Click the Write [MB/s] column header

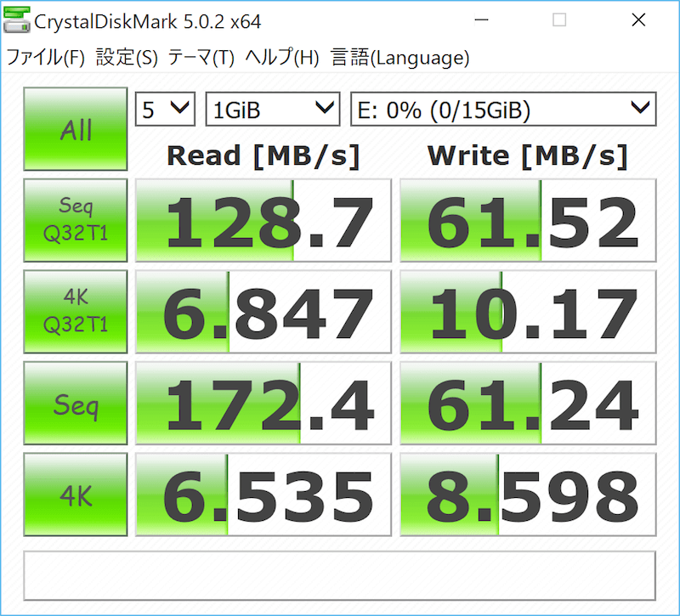click(528, 155)
